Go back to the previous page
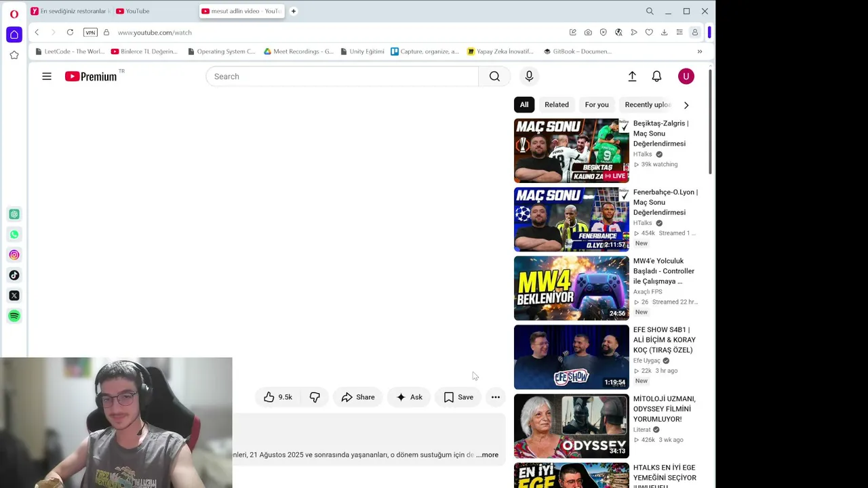Viewport: 868px width, 488px height. click(x=37, y=33)
